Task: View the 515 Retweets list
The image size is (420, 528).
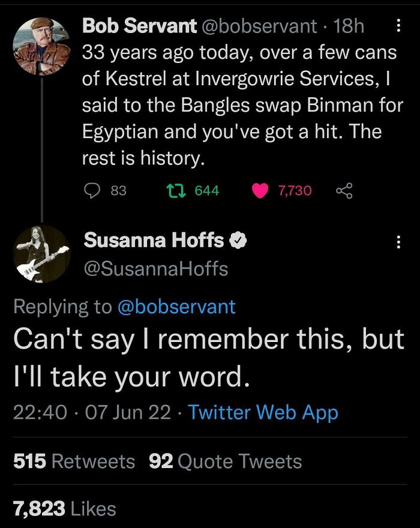Action: pyautogui.click(x=74, y=461)
